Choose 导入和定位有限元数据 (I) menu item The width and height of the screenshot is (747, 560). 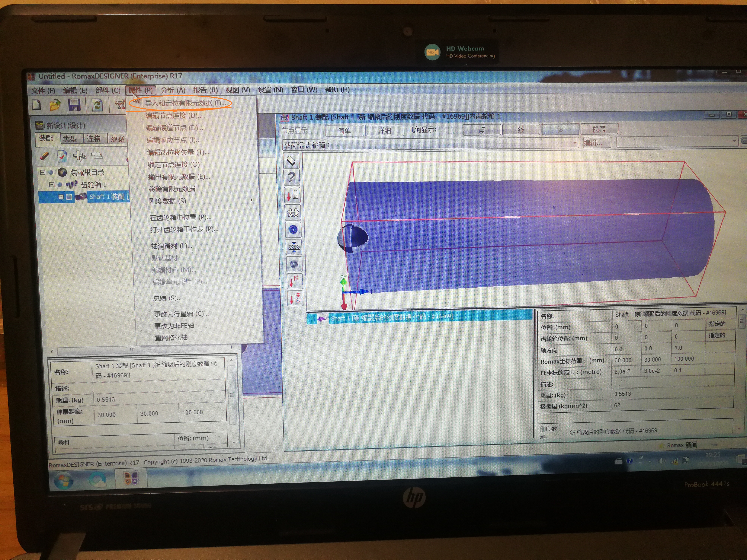click(185, 103)
